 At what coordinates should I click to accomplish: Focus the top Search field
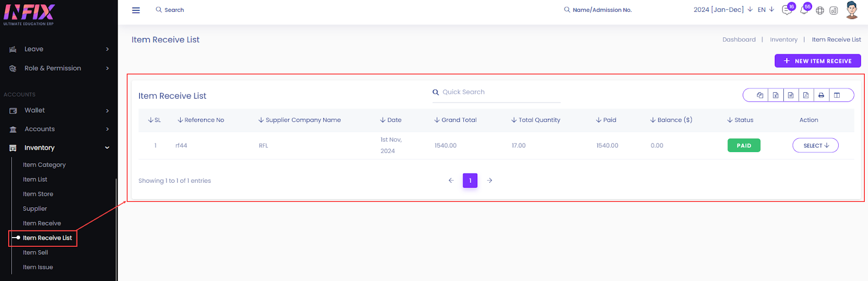pos(174,10)
